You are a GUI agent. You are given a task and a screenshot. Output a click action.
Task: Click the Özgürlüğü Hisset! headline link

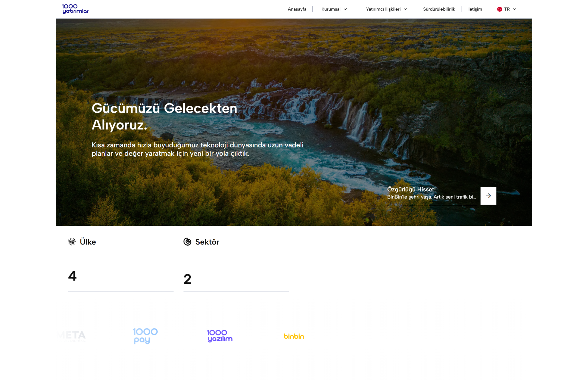tap(411, 189)
